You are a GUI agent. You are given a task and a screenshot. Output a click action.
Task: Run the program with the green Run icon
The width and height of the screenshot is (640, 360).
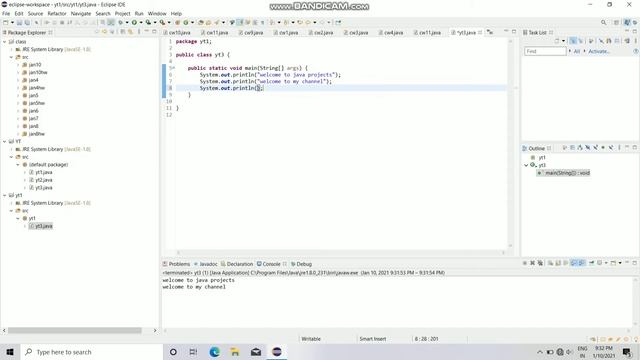click(134, 22)
